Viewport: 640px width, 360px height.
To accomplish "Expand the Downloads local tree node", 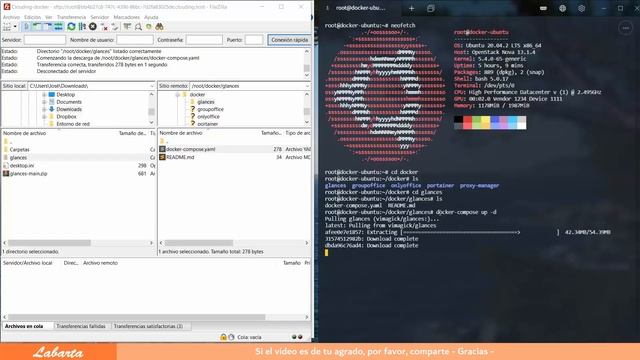I will coord(44,109).
